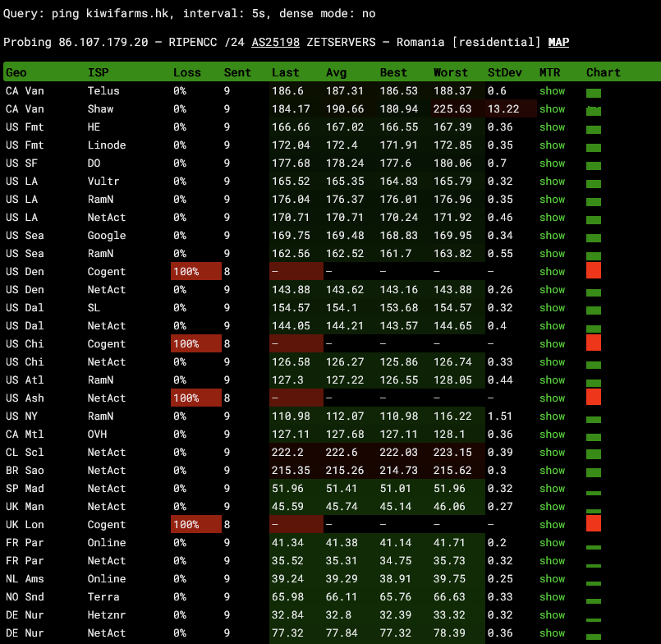The image size is (661, 644).
Task: Show MTR for DE Nur Hetznr
Action: click(x=553, y=615)
